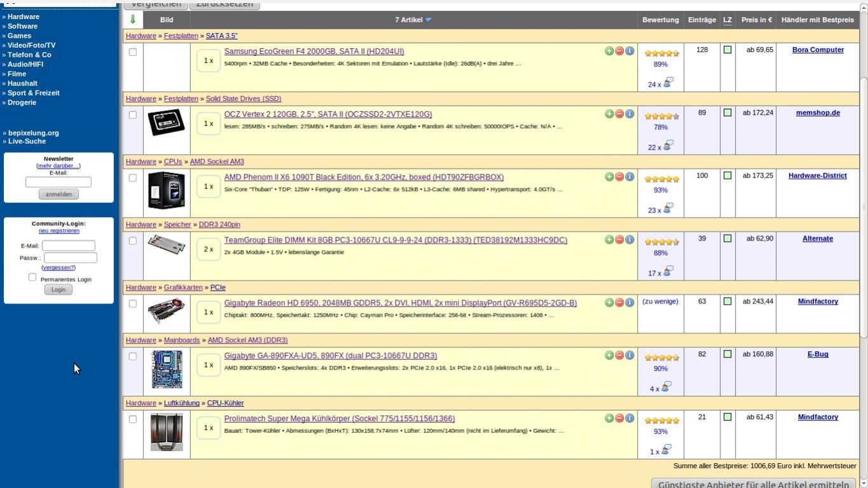Tick the checkbox for Samsung EcoGreen F4
Screen dimensions: 868x488
tap(133, 52)
